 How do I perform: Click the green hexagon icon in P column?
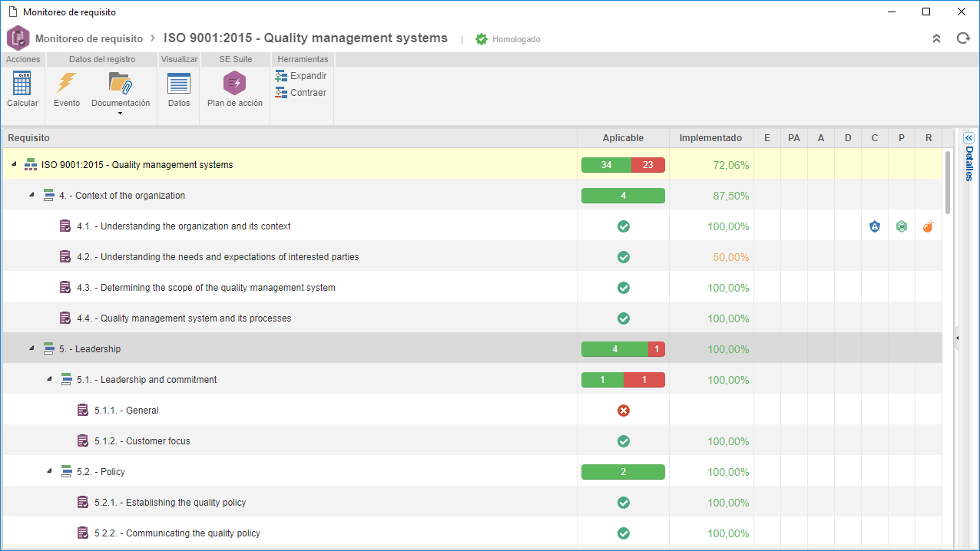coord(902,226)
